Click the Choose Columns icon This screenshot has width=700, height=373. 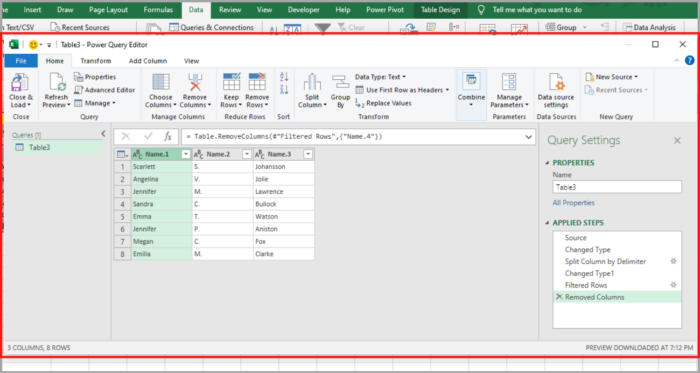point(161,83)
